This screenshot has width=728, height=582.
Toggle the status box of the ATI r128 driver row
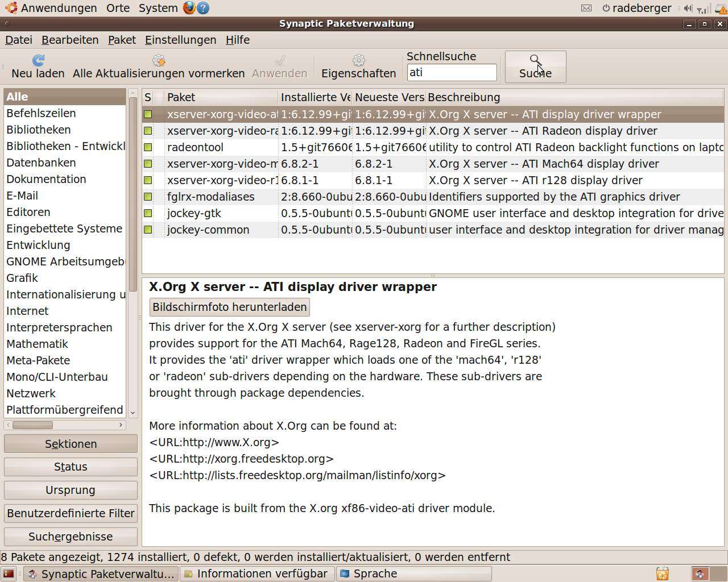point(148,180)
